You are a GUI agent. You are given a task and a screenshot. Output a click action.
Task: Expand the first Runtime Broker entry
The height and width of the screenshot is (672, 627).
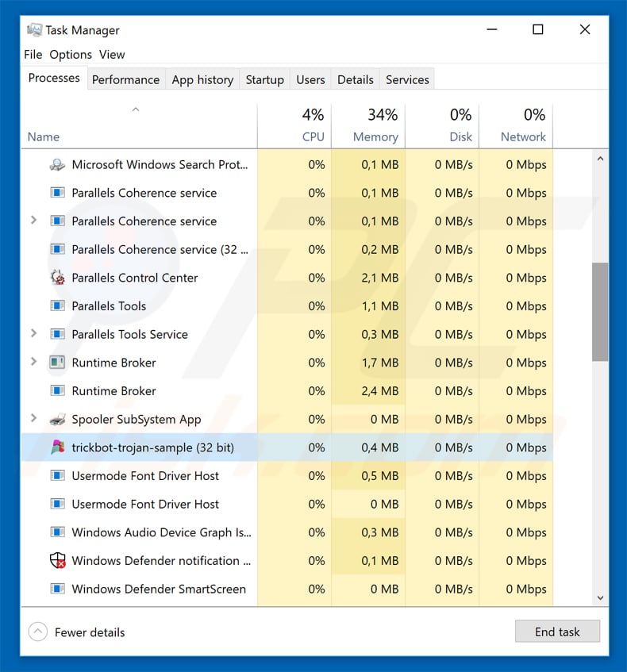33,362
